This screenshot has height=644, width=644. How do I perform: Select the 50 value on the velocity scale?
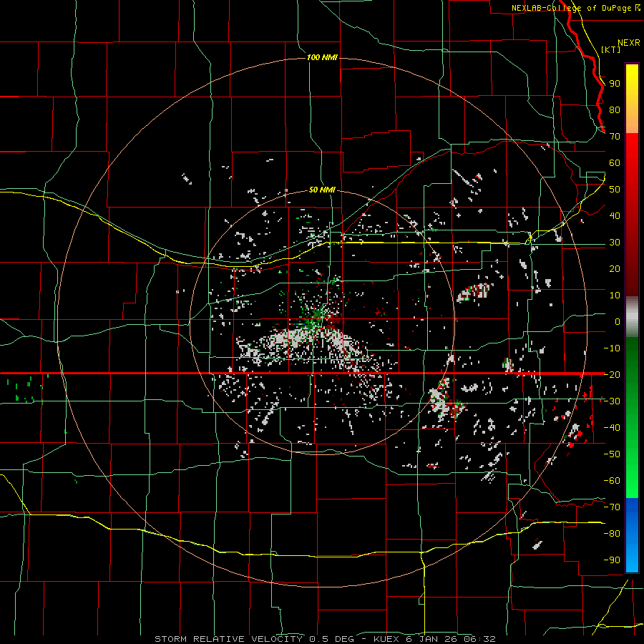(615, 190)
